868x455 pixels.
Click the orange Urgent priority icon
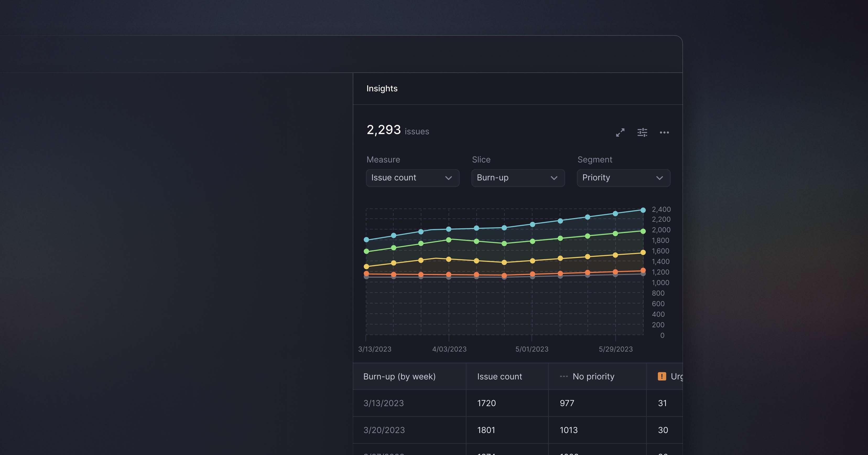click(x=662, y=377)
